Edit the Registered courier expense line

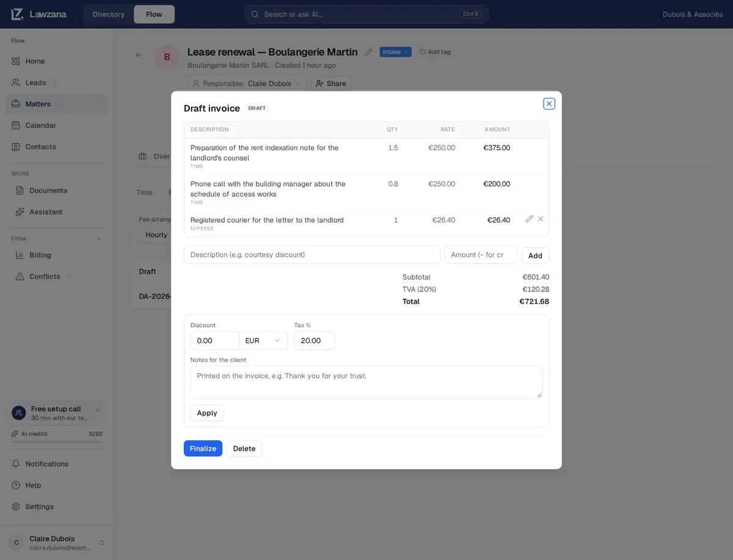point(529,219)
